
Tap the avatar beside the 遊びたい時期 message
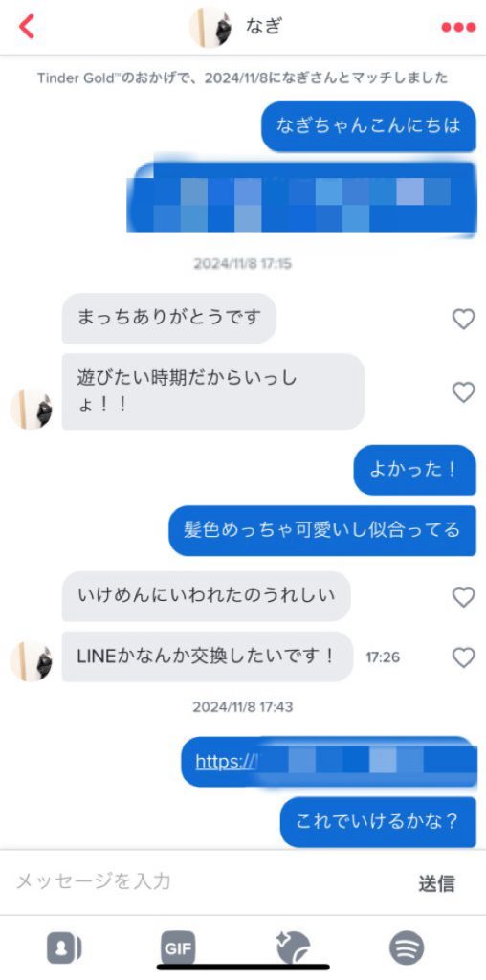point(32,410)
